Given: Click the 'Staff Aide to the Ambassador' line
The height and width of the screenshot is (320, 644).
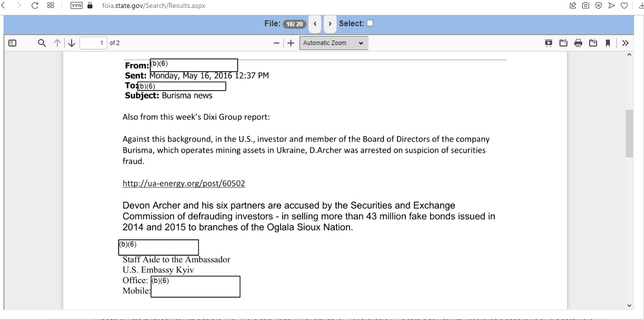Looking at the screenshot, I should 176,260.
